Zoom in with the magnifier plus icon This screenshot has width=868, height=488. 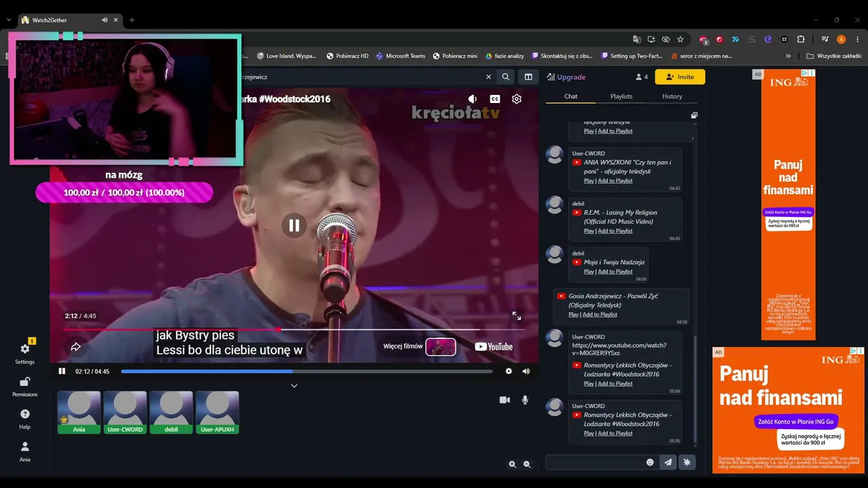click(x=513, y=464)
